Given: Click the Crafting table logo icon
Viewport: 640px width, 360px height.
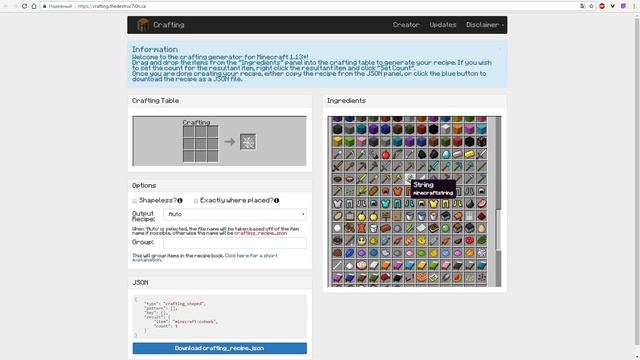Looking at the screenshot, I should click(143, 24).
